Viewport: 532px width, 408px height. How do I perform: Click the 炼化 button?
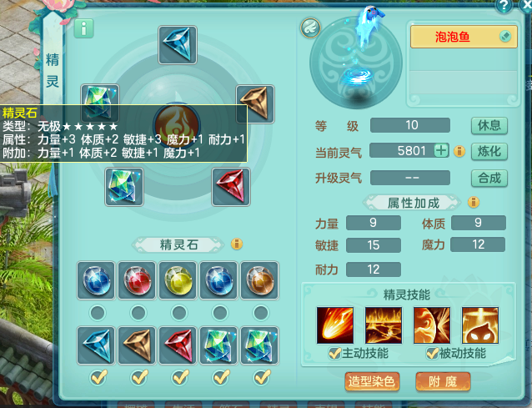coord(489,151)
